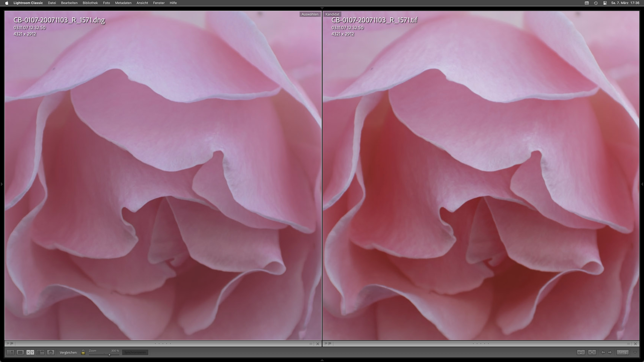The height and width of the screenshot is (362, 644).
Task: Select the XY Compare view icon
Action: [x=30, y=352]
